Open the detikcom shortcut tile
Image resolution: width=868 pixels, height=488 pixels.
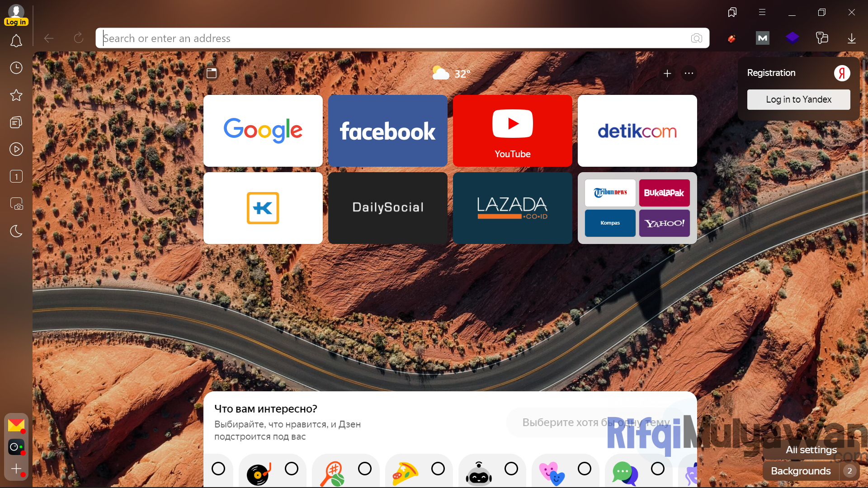pos(637,131)
